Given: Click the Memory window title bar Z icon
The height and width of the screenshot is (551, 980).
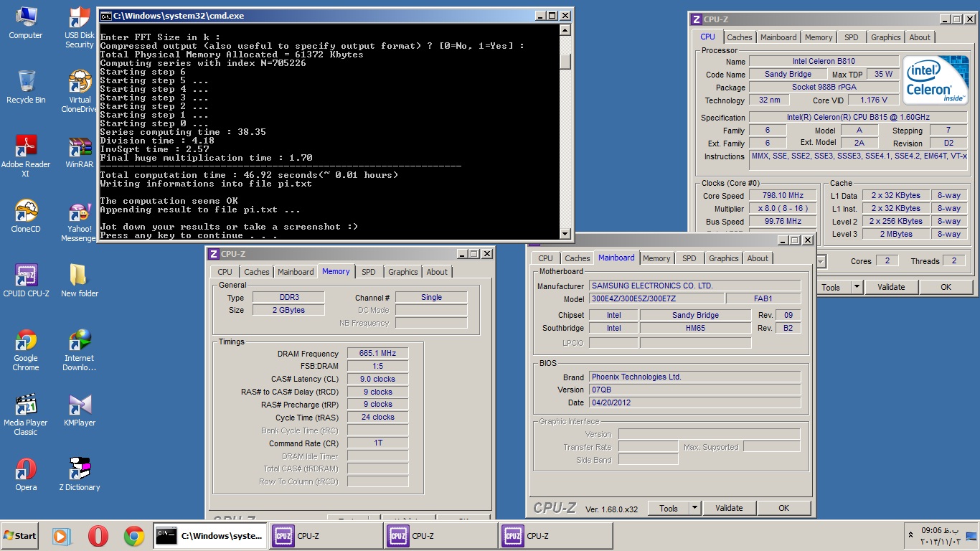Looking at the screenshot, I should coord(213,253).
